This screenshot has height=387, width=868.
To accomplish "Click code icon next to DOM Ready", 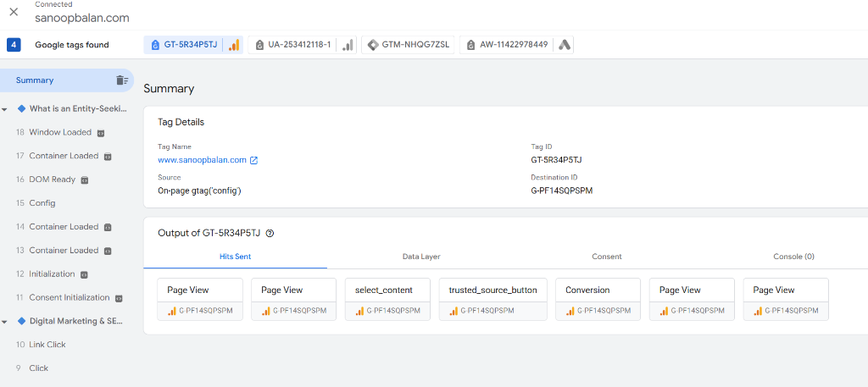I will click(85, 180).
